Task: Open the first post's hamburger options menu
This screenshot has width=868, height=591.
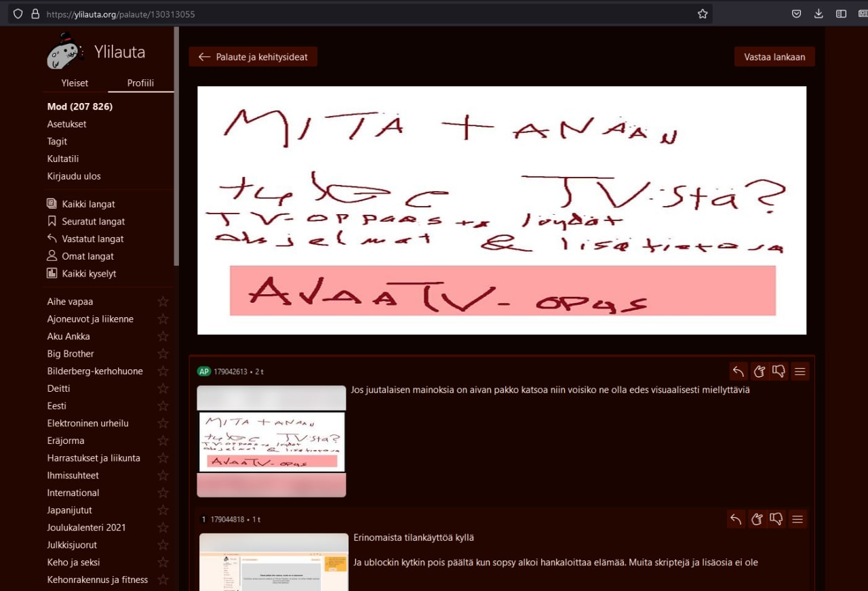Action: tap(800, 371)
